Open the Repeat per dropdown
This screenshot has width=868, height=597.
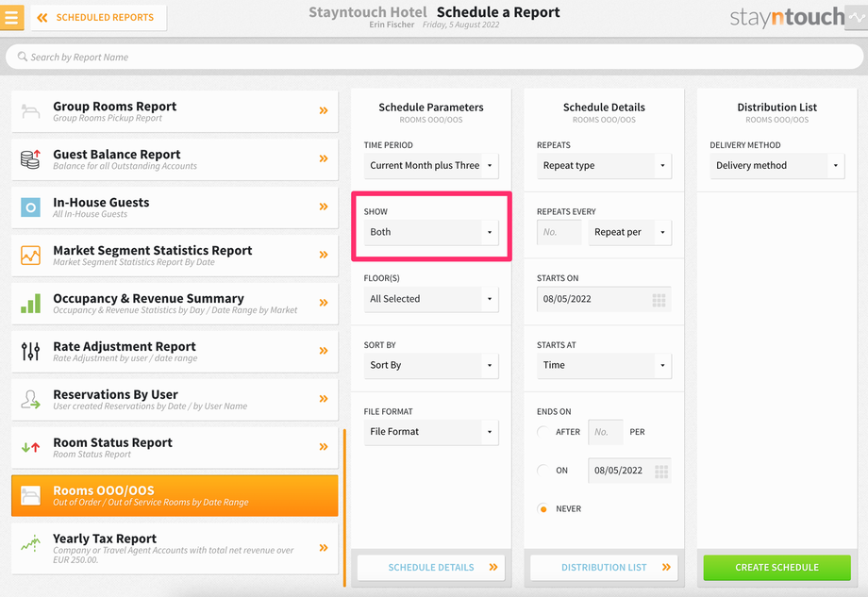tap(630, 232)
